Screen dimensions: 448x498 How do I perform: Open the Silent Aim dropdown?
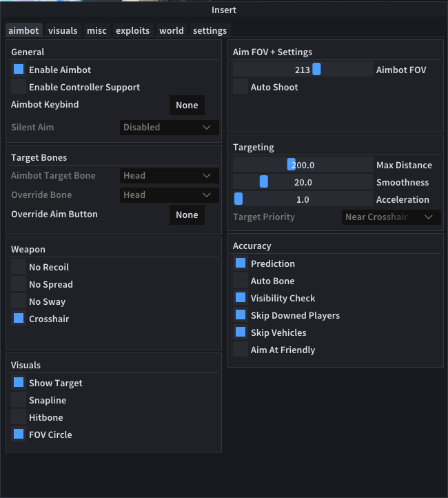(170, 128)
